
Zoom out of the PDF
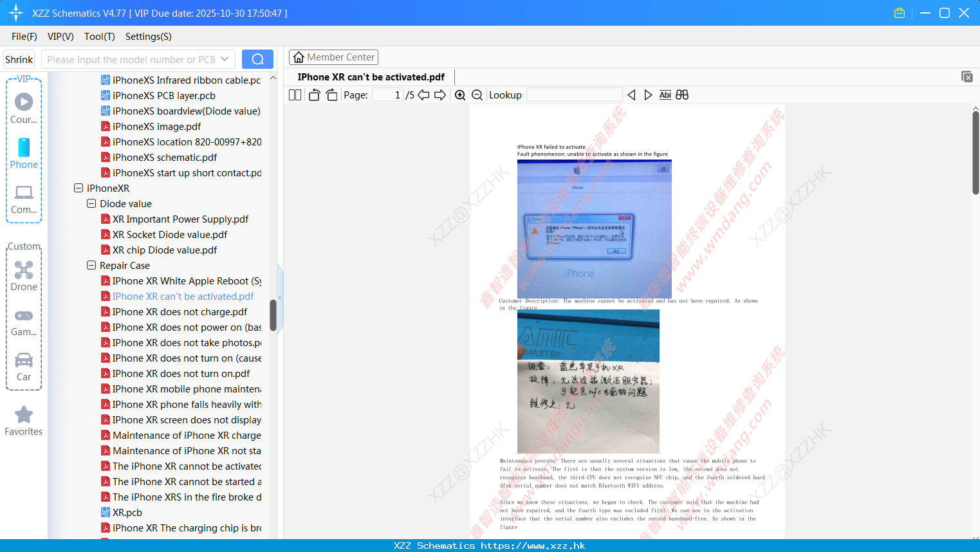477,95
